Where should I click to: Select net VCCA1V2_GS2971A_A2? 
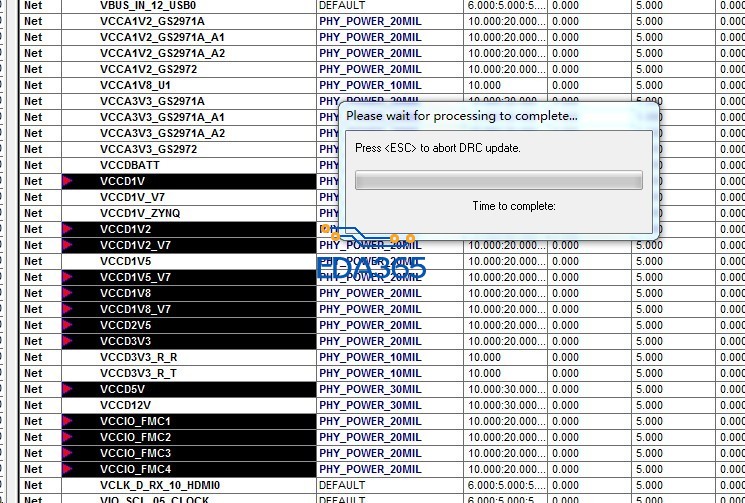click(x=162, y=53)
